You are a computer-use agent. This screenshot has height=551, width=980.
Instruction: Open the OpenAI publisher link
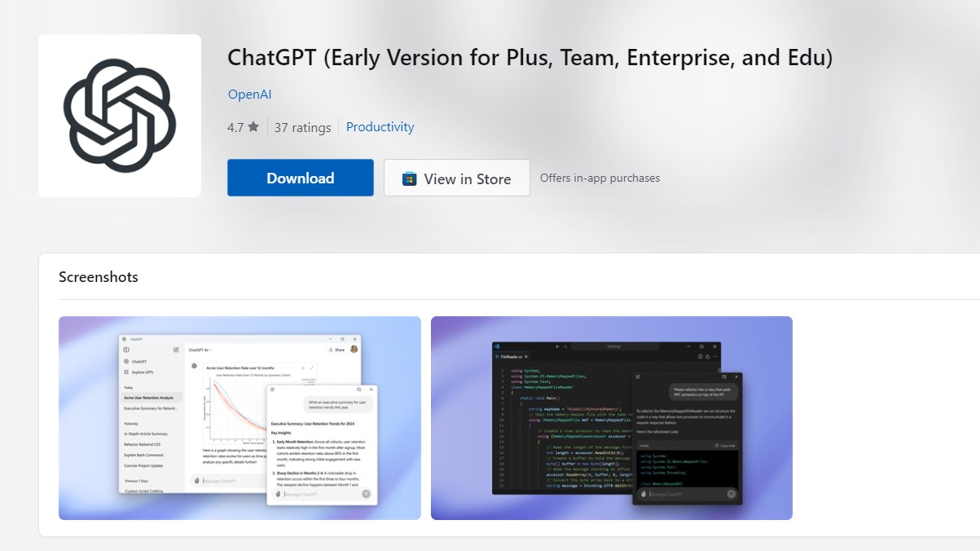click(x=249, y=95)
